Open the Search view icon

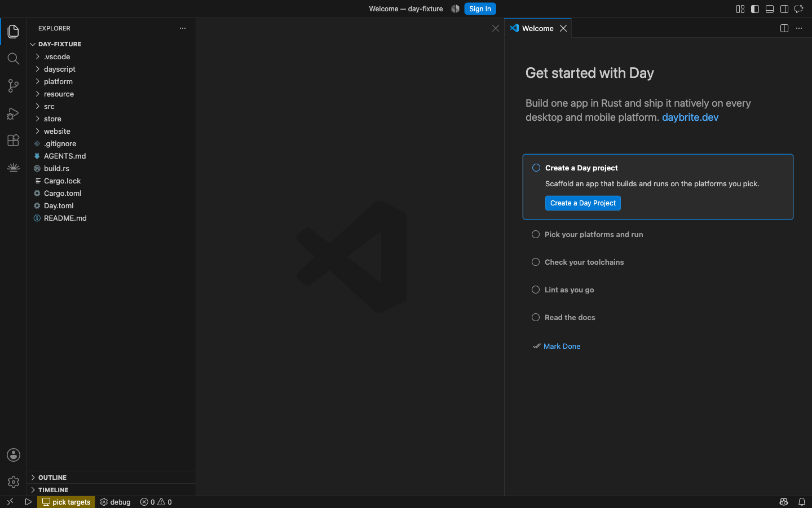(14, 59)
